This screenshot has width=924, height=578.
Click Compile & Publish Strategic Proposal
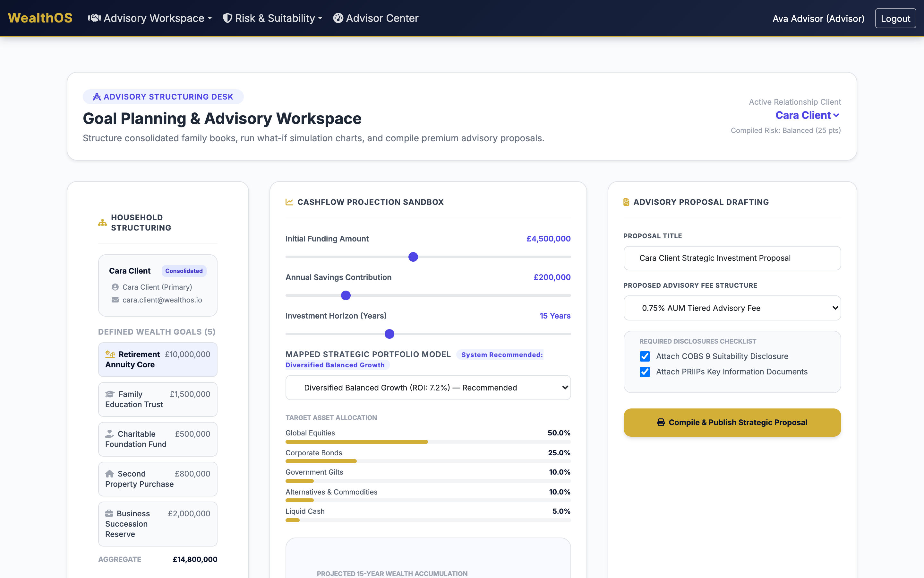point(732,422)
